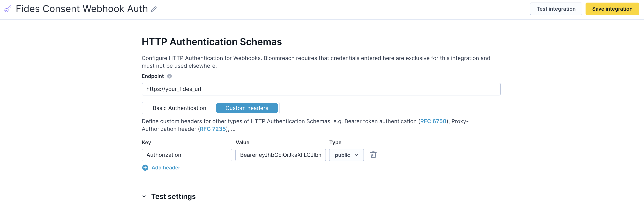This screenshot has height=207, width=644.
Task: Select the Basic Authentication option
Action: [x=179, y=108]
